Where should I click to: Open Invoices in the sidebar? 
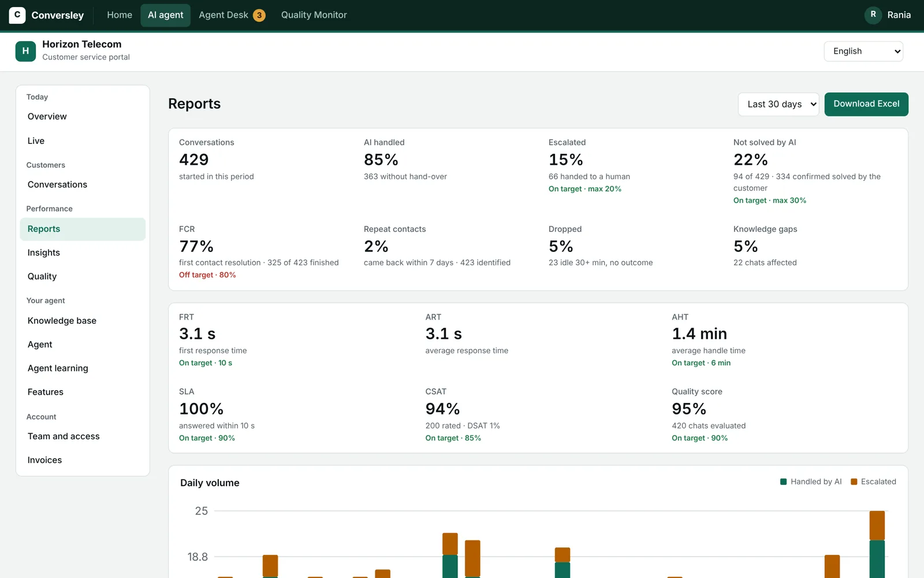click(x=83, y=460)
